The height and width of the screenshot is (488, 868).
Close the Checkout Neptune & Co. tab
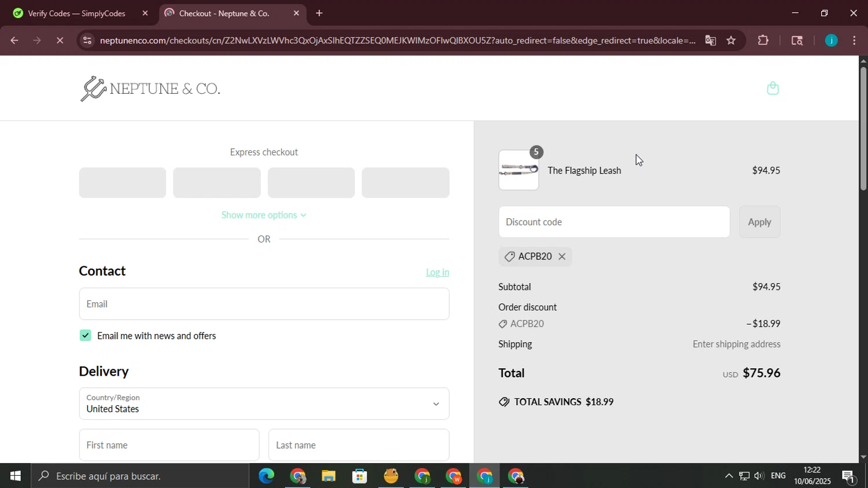pyautogui.click(x=296, y=13)
